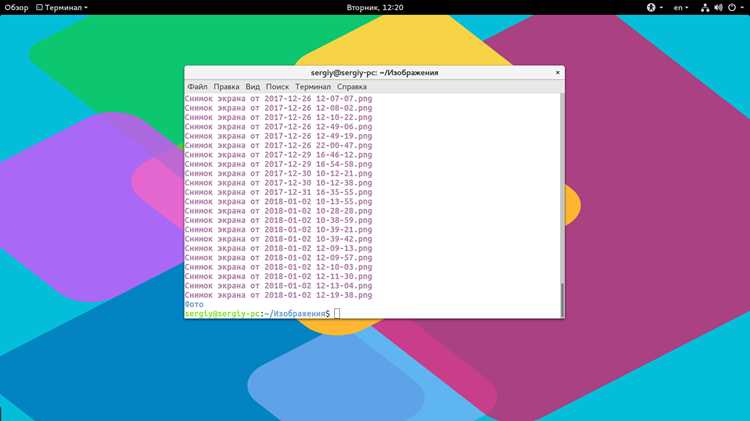Click file row 2017-12-29 16-46-12.png
This screenshot has width=750, height=421.
[278, 155]
